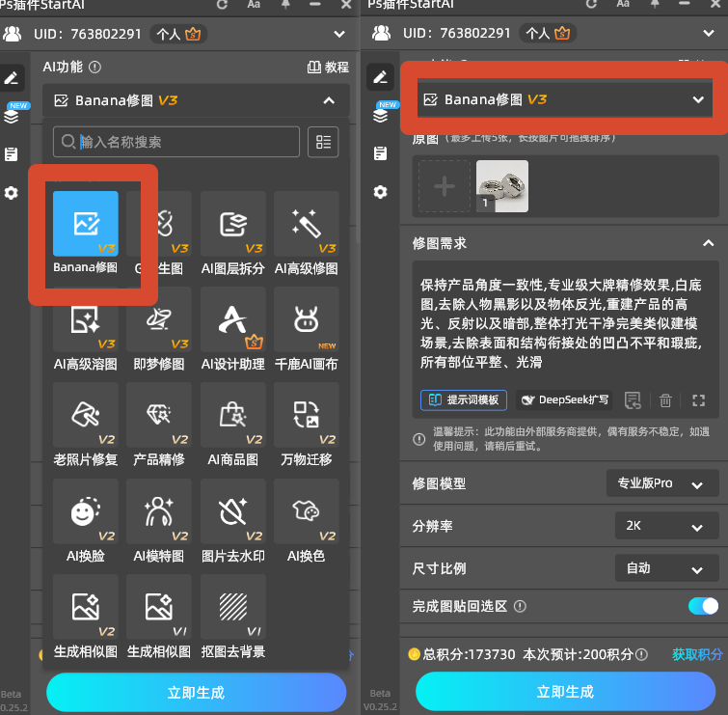Pin the left StartAI panel
Screen dimensions: 728x715
point(286,4)
